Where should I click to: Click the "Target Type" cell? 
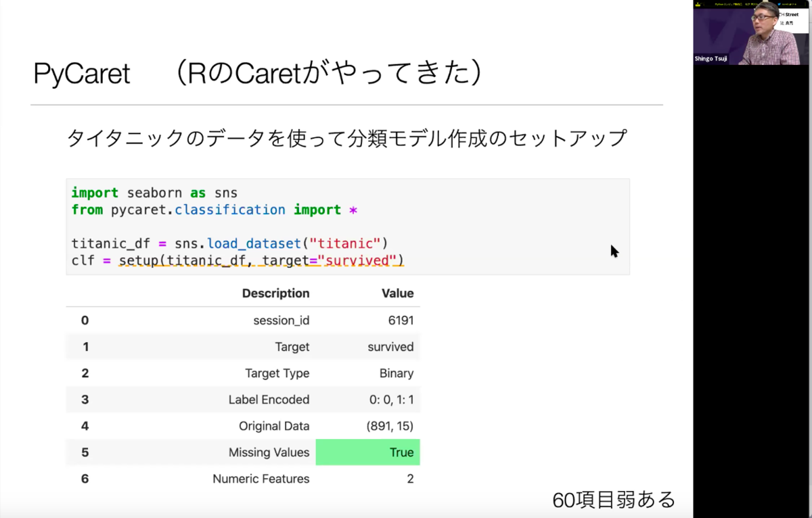click(x=277, y=373)
